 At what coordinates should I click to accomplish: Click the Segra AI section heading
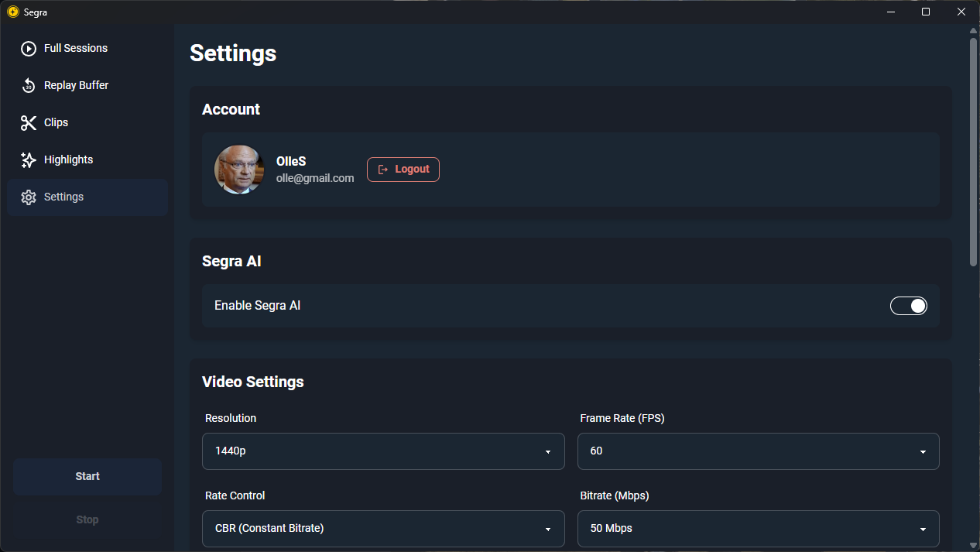pos(231,261)
